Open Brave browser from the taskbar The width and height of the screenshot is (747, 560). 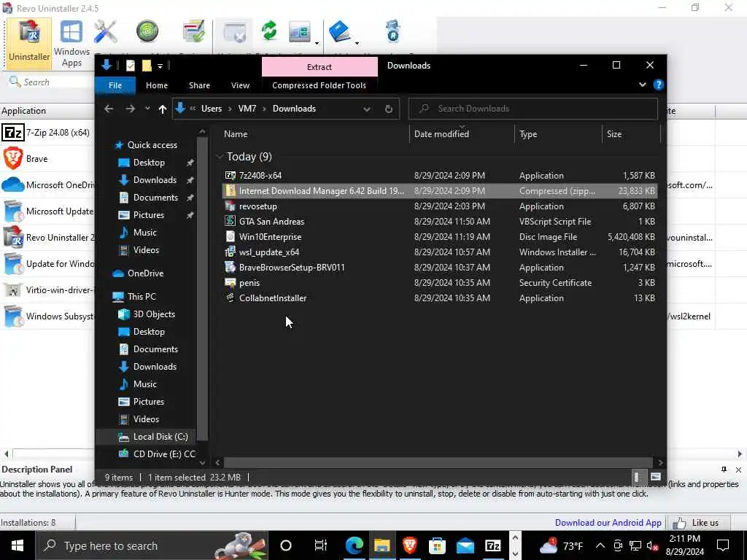(x=410, y=545)
